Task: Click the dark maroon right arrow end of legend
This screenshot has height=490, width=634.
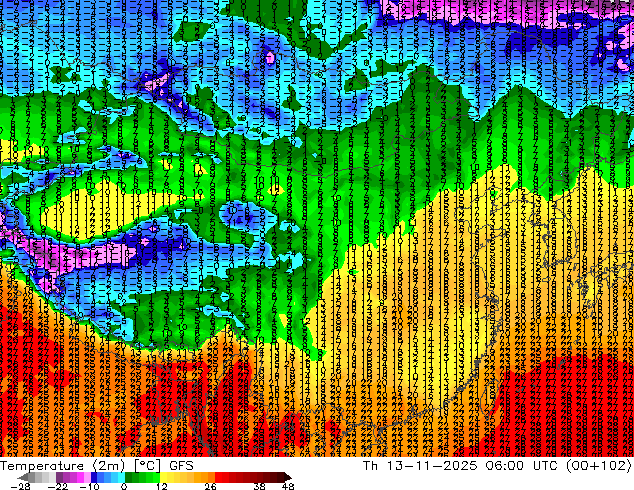Action: point(287,477)
